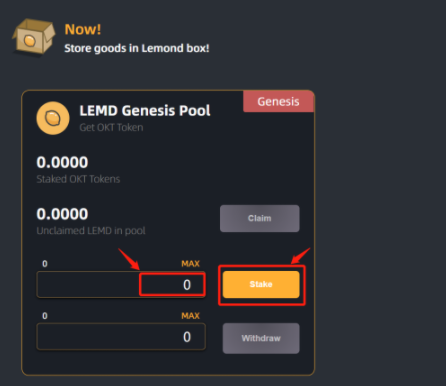Viewport: 446px width, 386px height.
Task: Click the balance 0 above the stake field
Action: [x=45, y=264]
